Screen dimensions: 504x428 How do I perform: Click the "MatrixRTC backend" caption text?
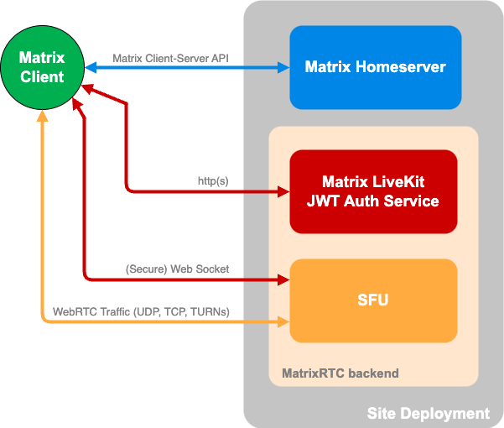click(340, 373)
